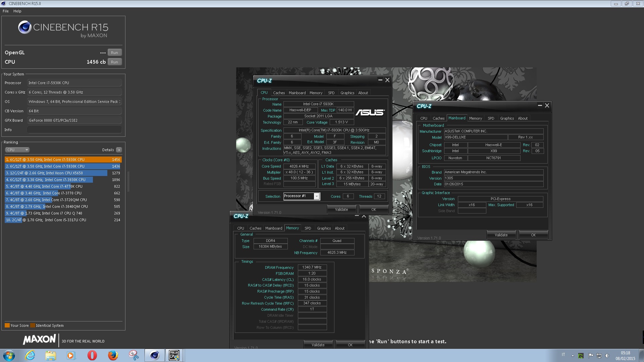Open Memory tab in Mainboard CPU-Z window
Screen dimensions: 644x362
[x=475, y=118]
